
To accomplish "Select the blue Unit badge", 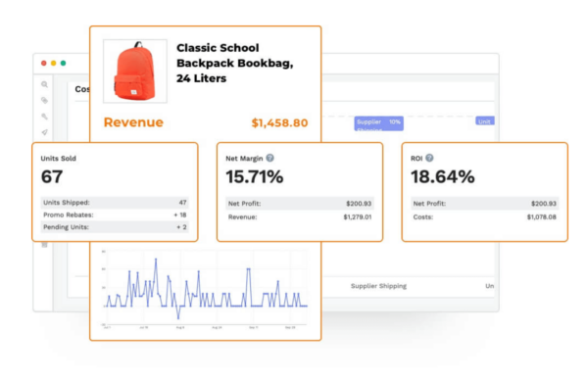I will [x=485, y=121].
